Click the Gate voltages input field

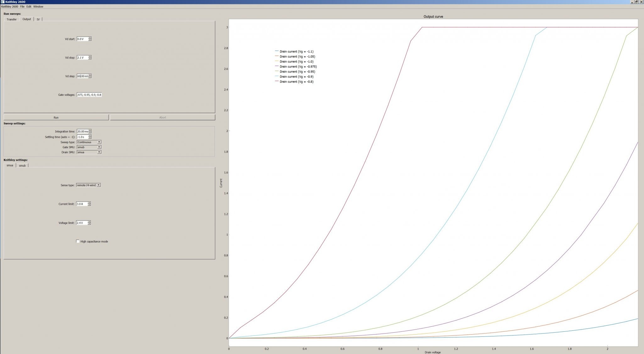click(89, 95)
